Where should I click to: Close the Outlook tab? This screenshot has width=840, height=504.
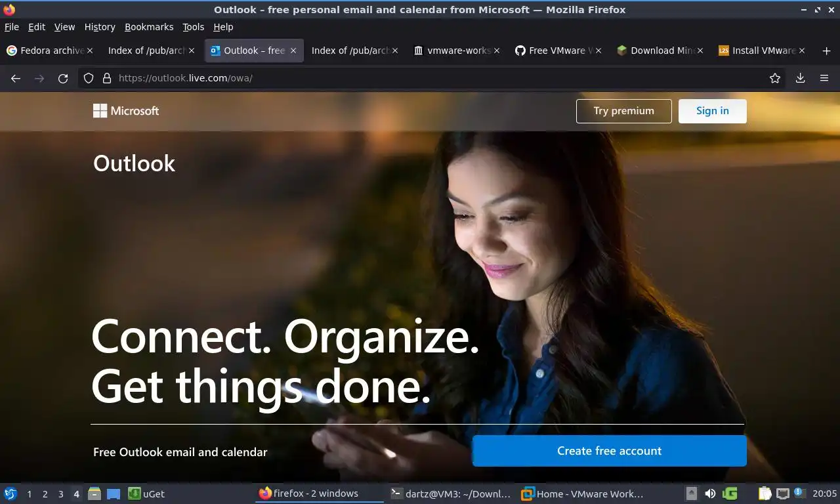click(x=293, y=51)
